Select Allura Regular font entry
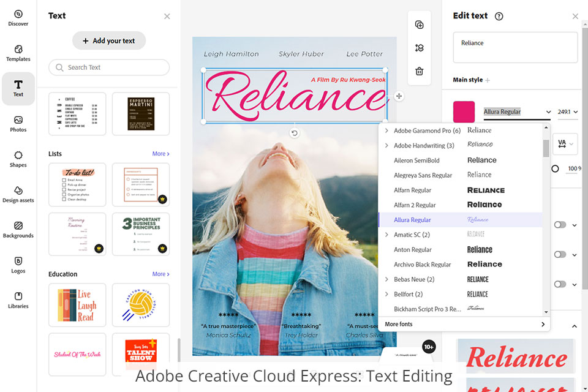The image size is (588, 392). (x=461, y=220)
